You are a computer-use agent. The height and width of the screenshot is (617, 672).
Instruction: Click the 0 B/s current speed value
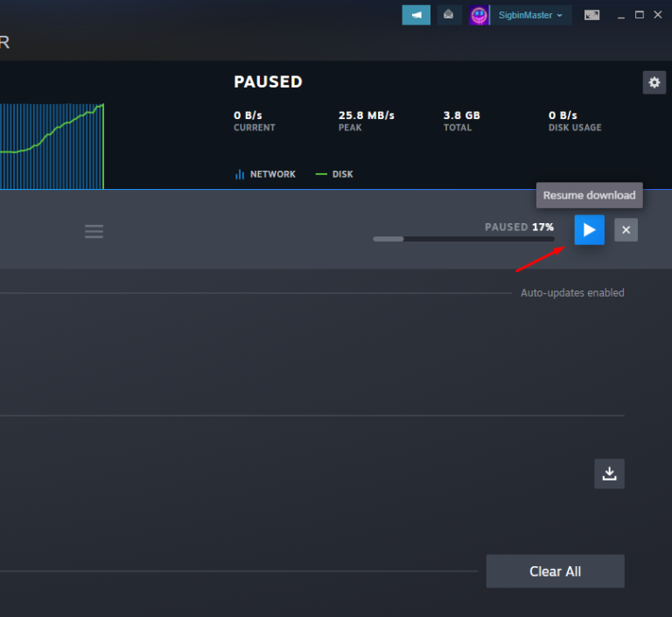coord(248,116)
